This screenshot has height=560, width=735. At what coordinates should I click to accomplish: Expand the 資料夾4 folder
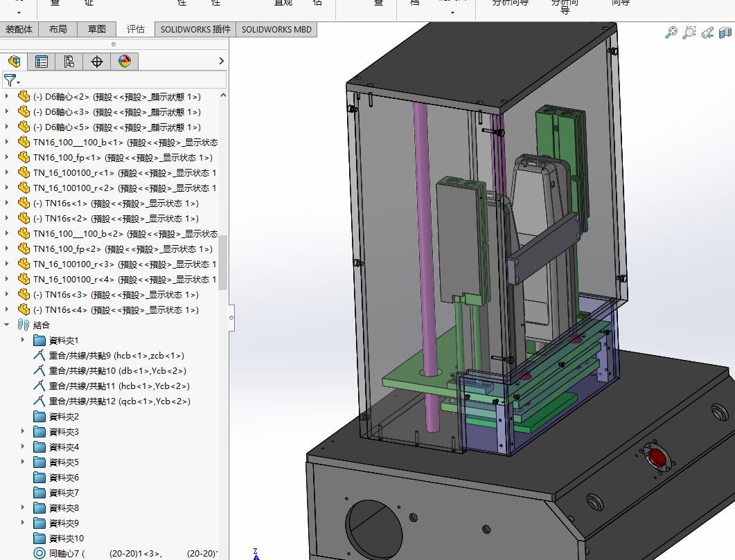pyautogui.click(x=22, y=446)
